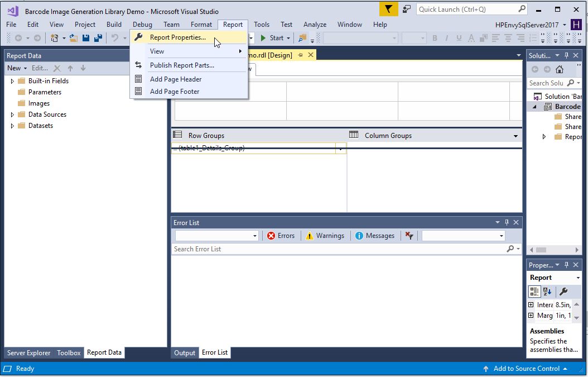
Task: Click the Save disk icon in the toolbar
Action: [x=86, y=38]
